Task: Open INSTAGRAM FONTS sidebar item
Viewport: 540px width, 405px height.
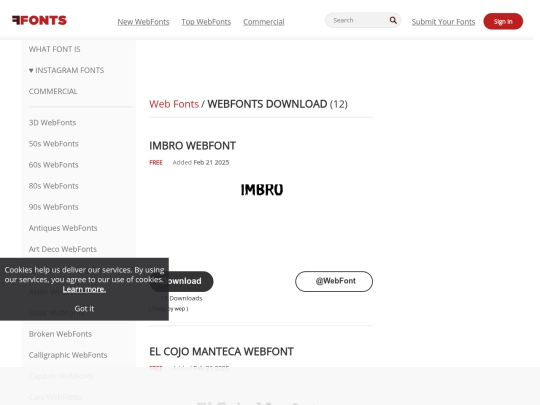Action: click(x=66, y=70)
